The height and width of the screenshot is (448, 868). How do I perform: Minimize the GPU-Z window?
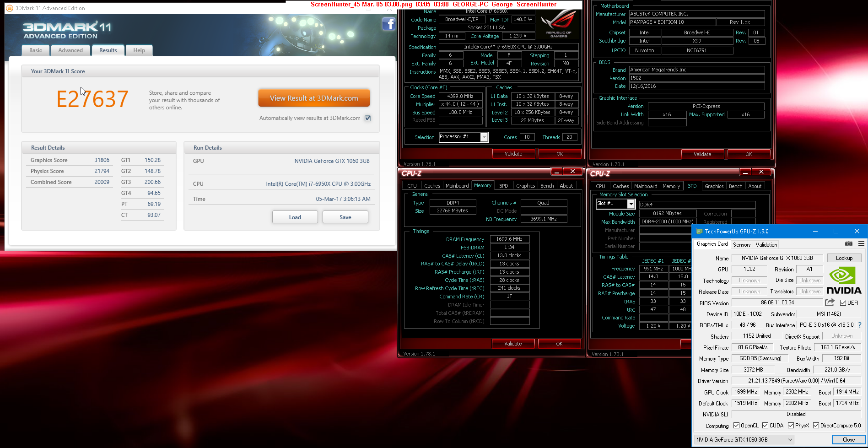pyautogui.click(x=815, y=231)
